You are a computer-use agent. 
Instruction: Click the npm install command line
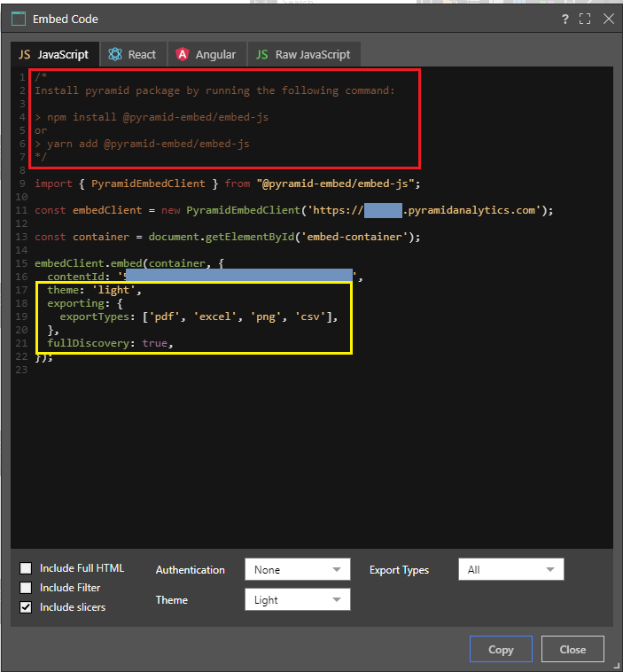coord(152,117)
